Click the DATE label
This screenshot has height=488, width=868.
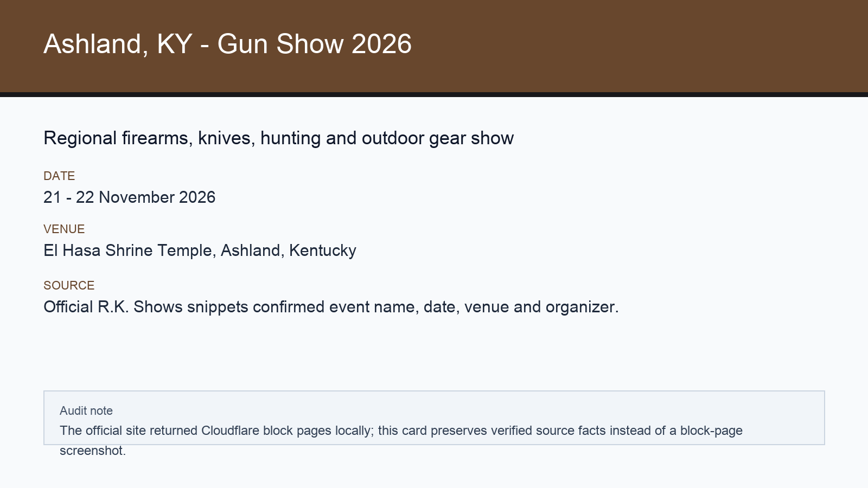pyautogui.click(x=59, y=176)
